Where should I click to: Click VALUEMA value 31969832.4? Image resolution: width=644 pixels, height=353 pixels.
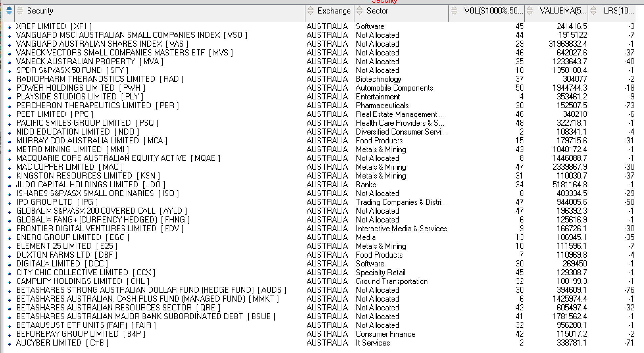[568, 44]
